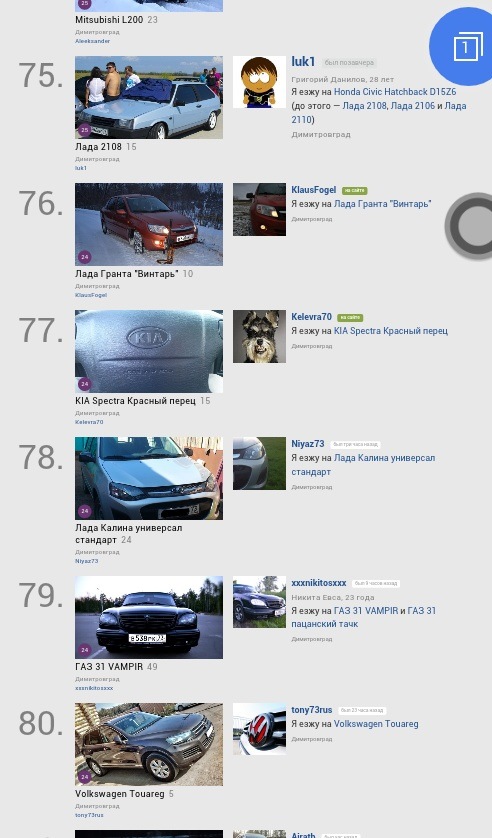Open Niyaz73's headlight avatar

[x=259, y=463]
